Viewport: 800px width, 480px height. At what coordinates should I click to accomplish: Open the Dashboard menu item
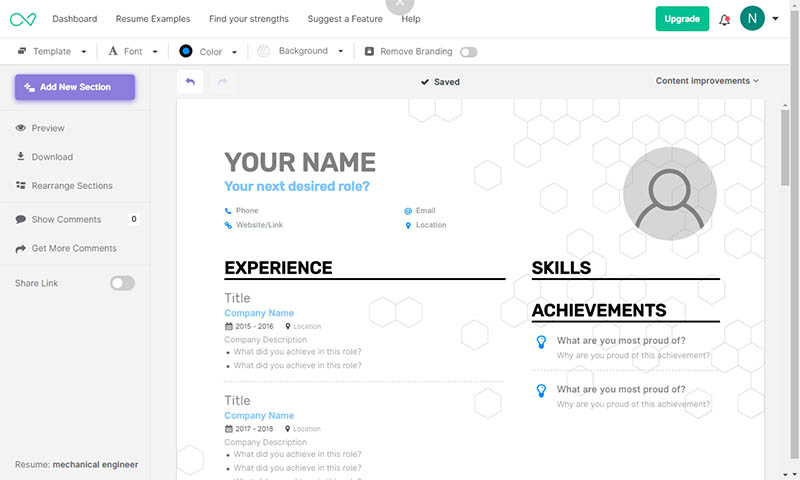(x=75, y=19)
